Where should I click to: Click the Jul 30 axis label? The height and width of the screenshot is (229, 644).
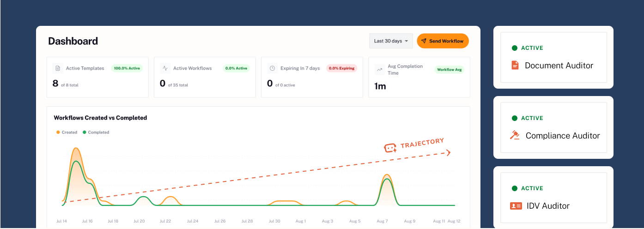[x=275, y=221]
